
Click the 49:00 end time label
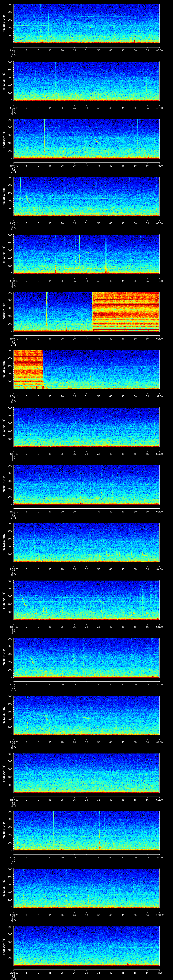coord(160,281)
